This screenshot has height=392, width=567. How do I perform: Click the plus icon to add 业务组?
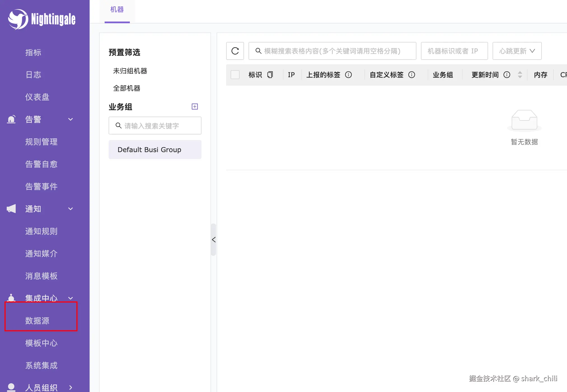[195, 107]
